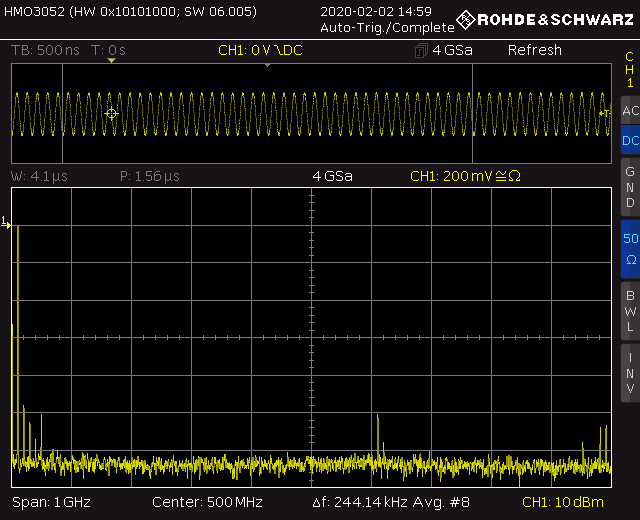This screenshot has height=520, width=640.
Task: Click the yellow trigger position arrow under T: 0 s
Action: (111, 62)
